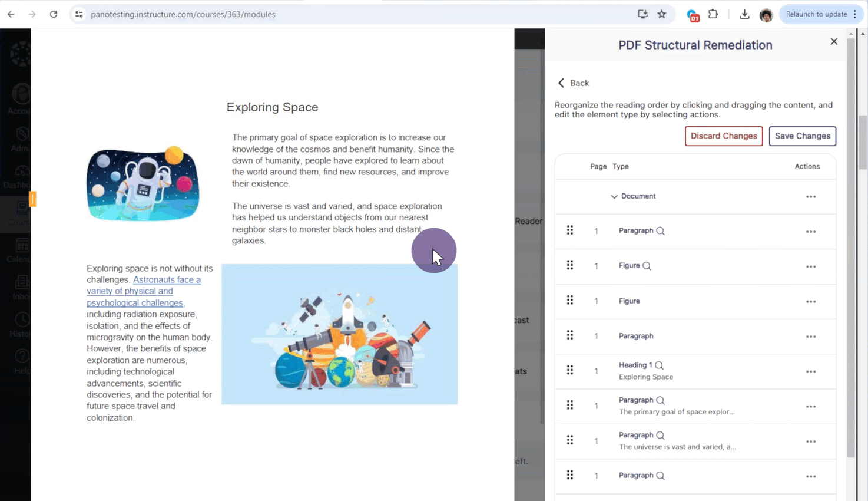Click the Save Changes button
This screenshot has height=501, width=868.
click(x=802, y=136)
